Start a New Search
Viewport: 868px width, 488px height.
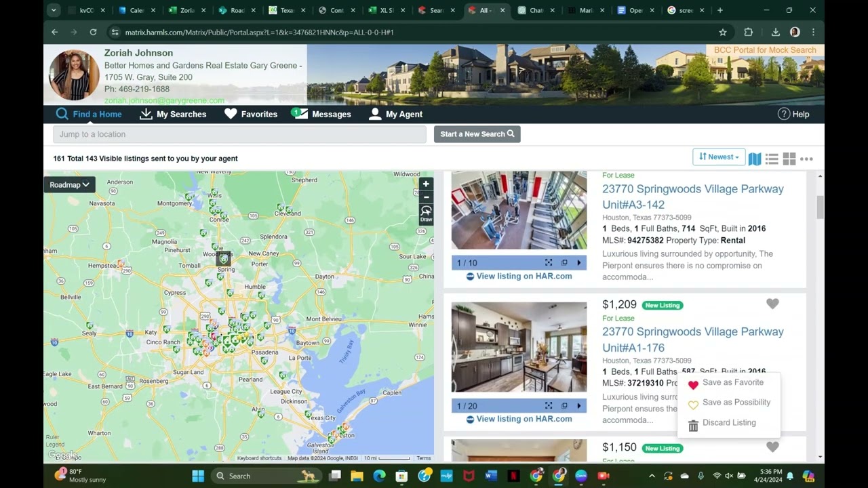click(477, 134)
